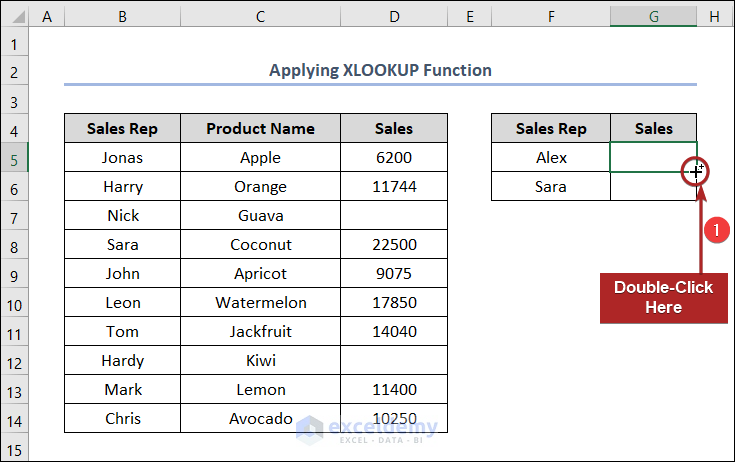Select the empty Sales cell for Nick
Image resolution: width=735 pixels, height=462 pixels.
(393, 215)
